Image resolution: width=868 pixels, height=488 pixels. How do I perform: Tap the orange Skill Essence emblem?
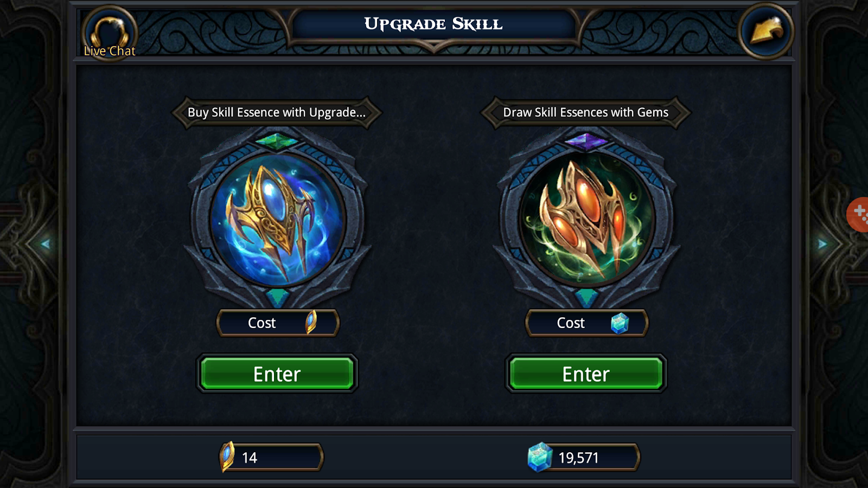coord(586,219)
